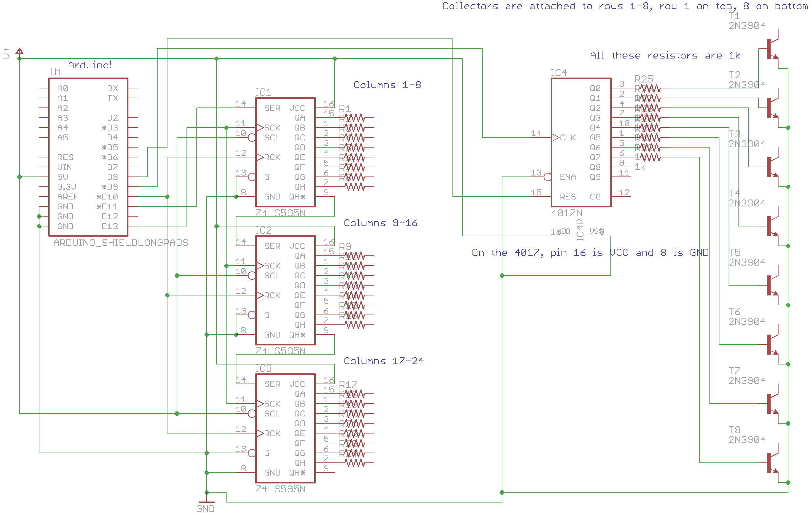This screenshot has height=515, width=812.
Task: Select the CLK pin on IC4
Action: coord(567,138)
